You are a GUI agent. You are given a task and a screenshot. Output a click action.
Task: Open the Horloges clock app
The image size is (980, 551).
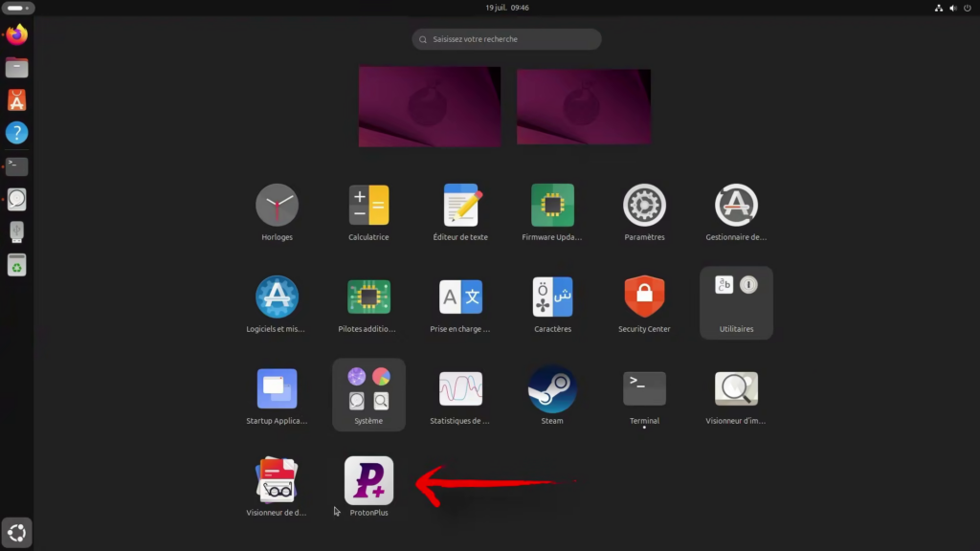point(277,206)
